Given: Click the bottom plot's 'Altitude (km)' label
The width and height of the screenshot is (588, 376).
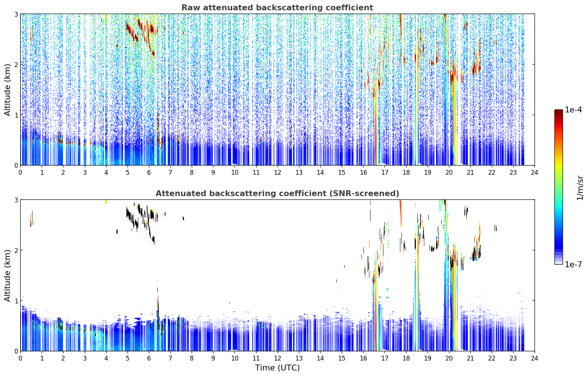Looking at the screenshot, I should (7, 275).
